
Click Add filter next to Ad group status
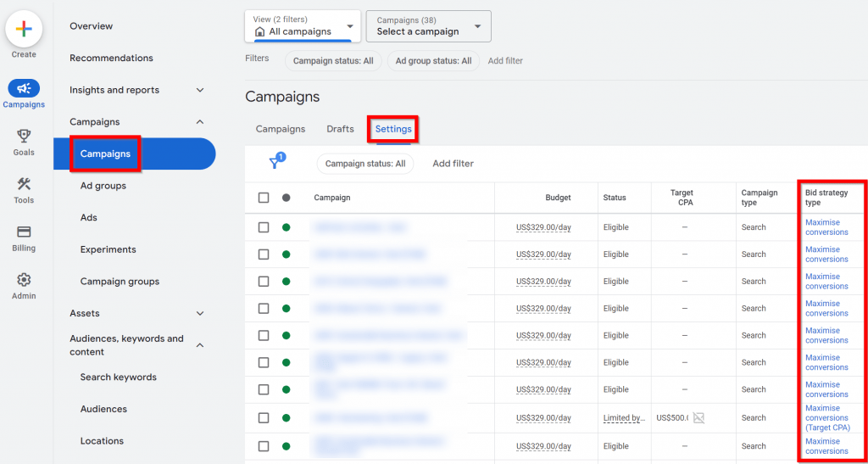point(505,61)
